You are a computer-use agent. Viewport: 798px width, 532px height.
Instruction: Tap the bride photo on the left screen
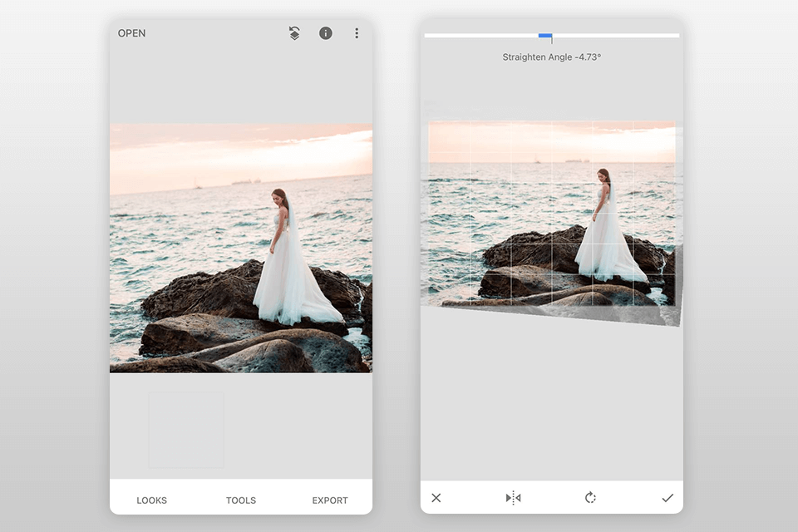(x=241, y=248)
